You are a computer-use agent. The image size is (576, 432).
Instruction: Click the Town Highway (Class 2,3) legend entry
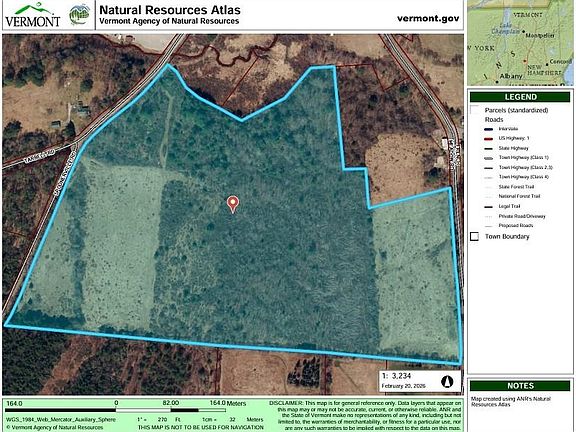[x=525, y=168]
